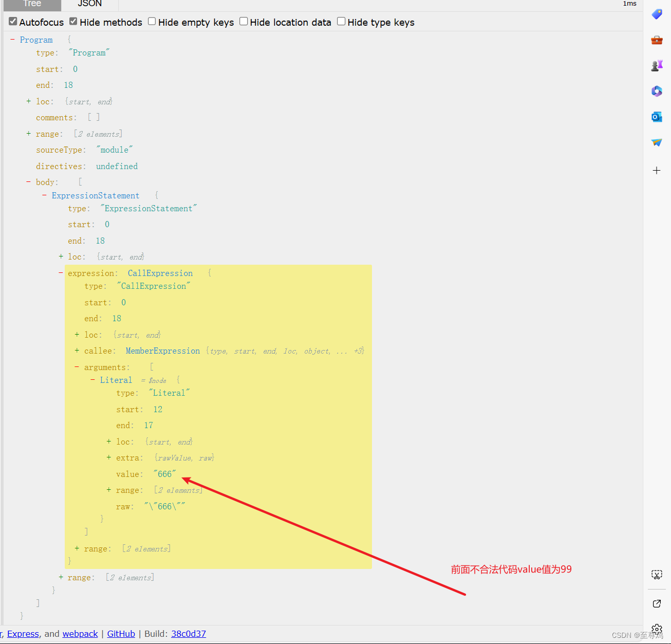Open build 38c0d37 link

(x=189, y=634)
